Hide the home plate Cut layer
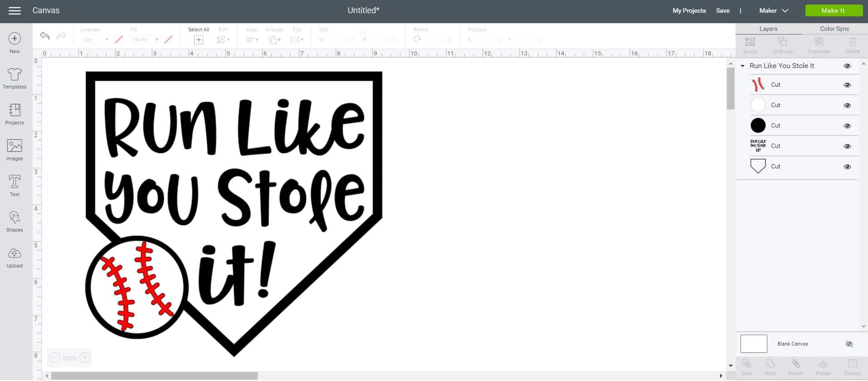868x381 pixels. pyautogui.click(x=847, y=167)
